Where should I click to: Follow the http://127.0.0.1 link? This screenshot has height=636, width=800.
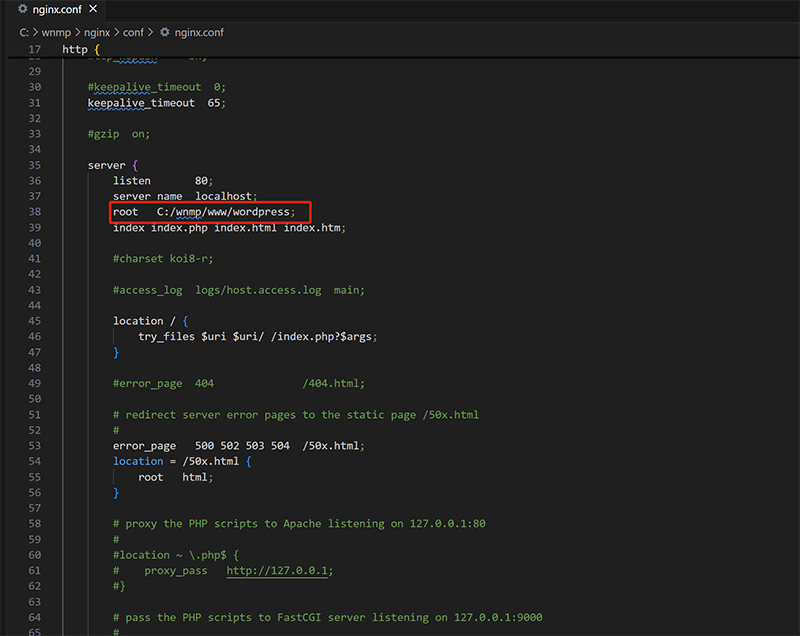277,570
